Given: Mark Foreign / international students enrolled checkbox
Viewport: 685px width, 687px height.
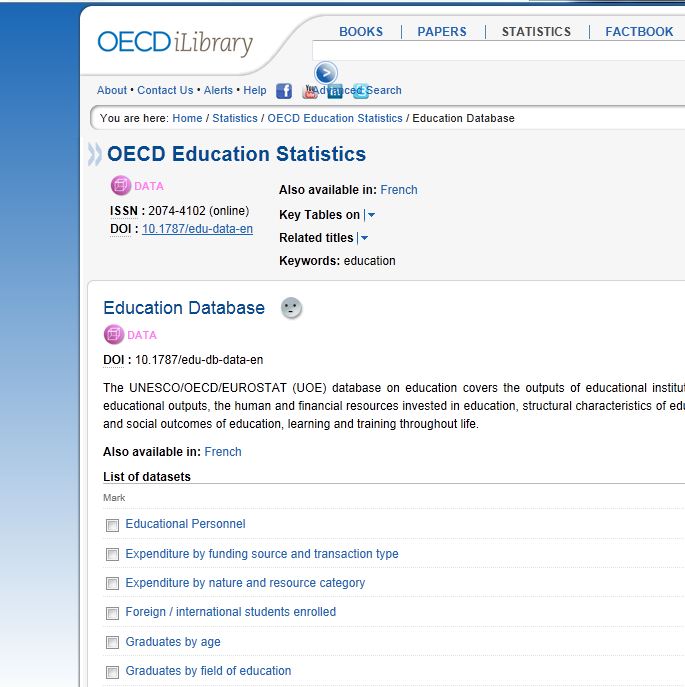Looking at the screenshot, I should tap(112, 613).
